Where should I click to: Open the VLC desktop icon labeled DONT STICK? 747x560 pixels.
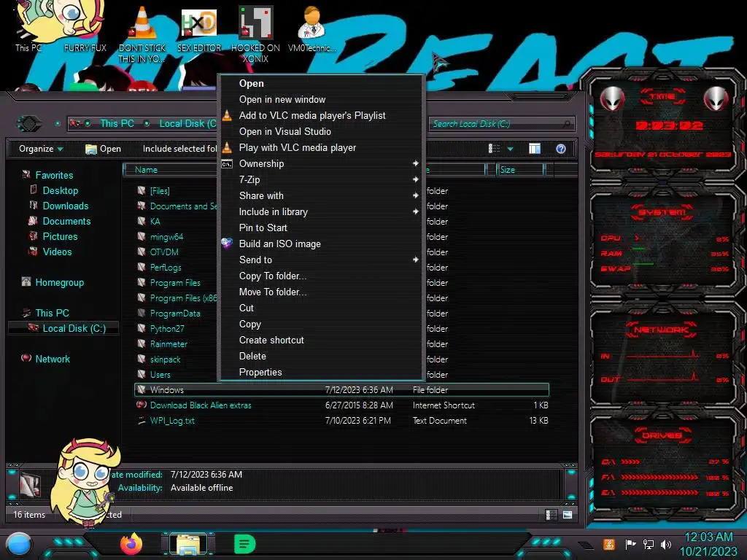(142, 34)
